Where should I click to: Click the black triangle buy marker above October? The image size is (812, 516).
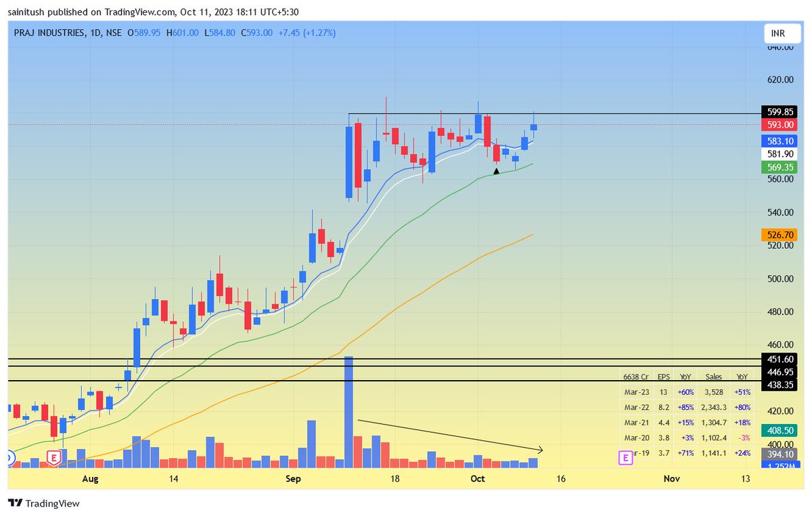[496, 171]
